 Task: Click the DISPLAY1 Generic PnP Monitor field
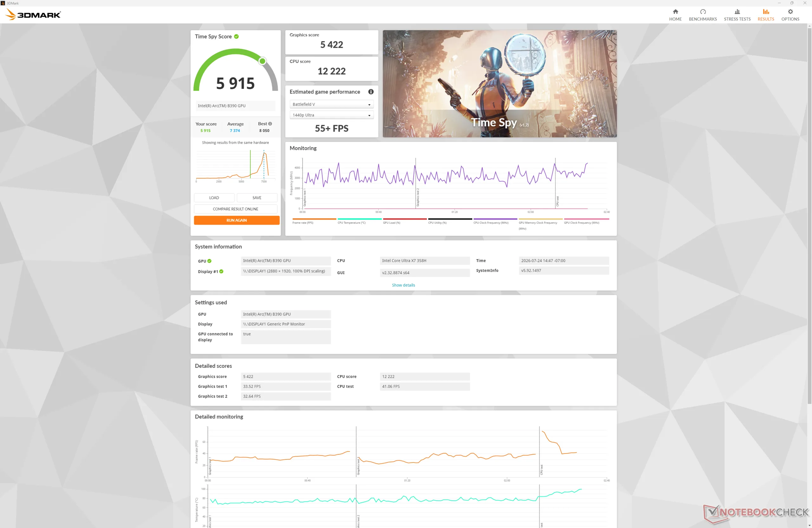[x=285, y=324]
